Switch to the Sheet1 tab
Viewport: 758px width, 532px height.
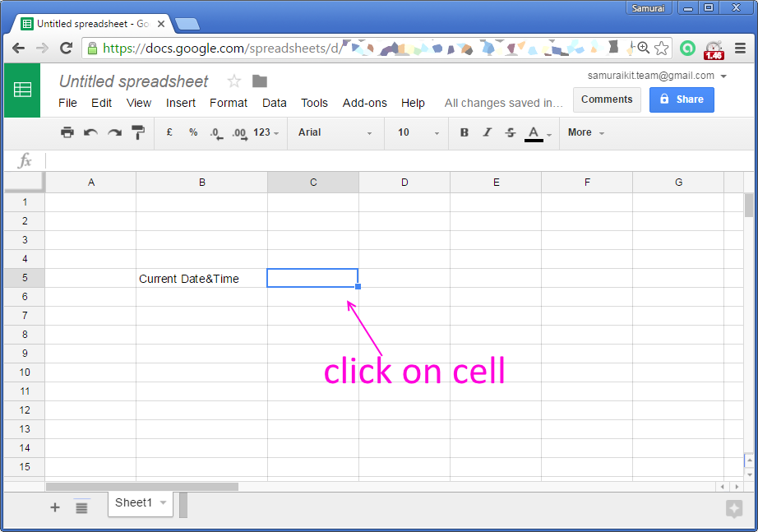[x=133, y=503]
